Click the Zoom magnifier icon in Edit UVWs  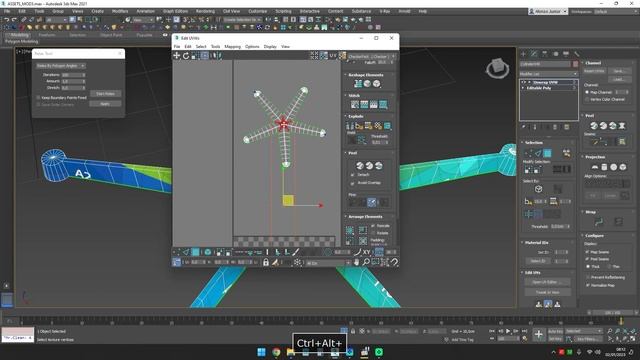click(x=366, y=262)
